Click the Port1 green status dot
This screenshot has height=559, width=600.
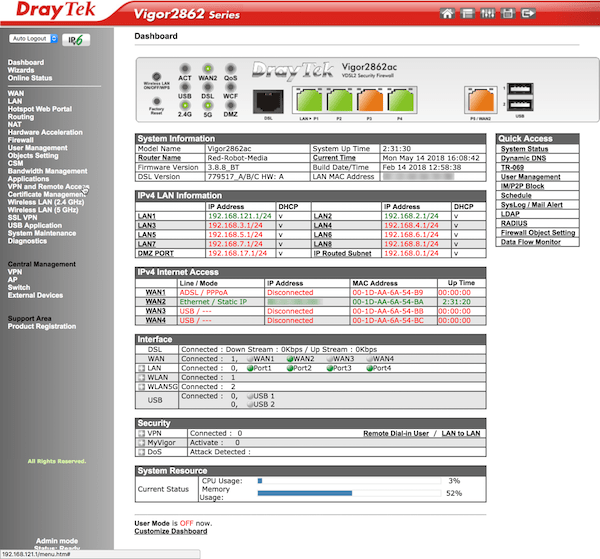(250, 368)
